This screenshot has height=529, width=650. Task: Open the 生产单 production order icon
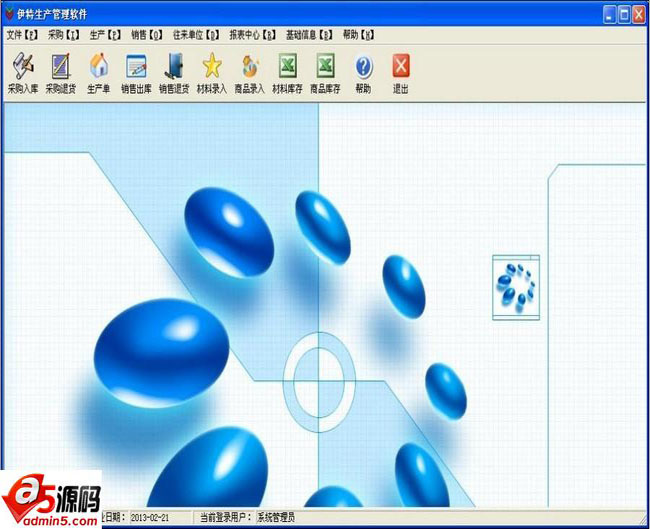99,73
